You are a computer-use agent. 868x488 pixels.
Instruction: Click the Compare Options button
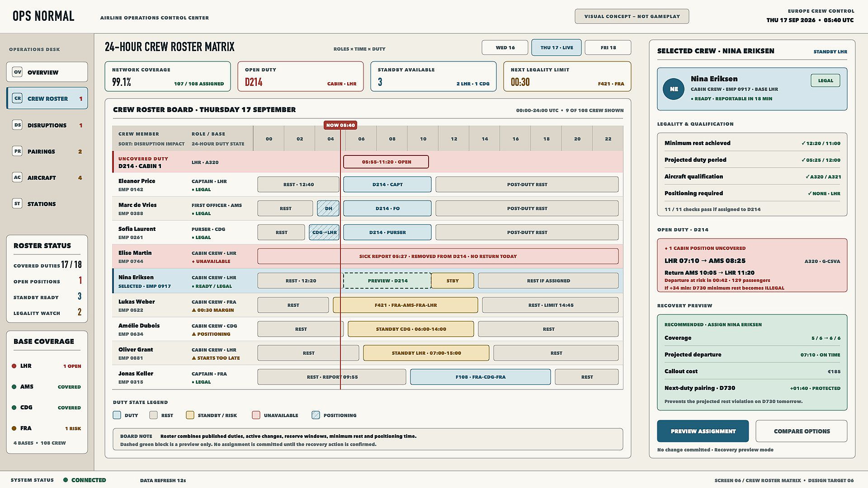click(802, 431)
